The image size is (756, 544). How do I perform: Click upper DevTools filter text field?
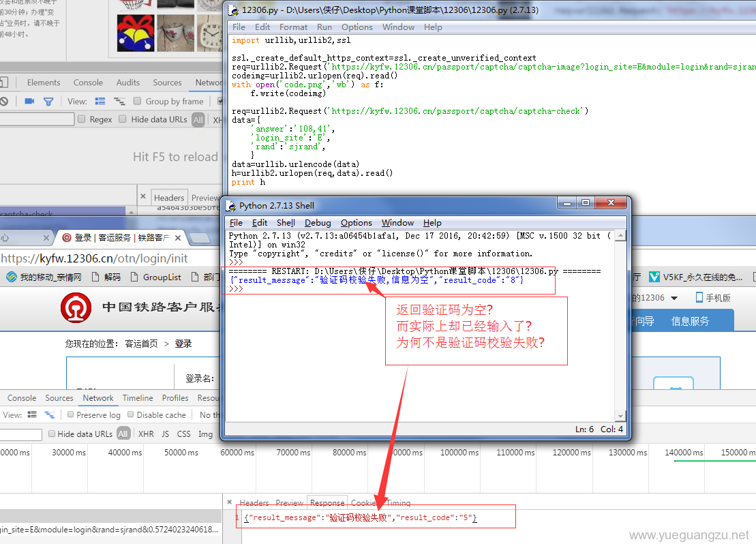[37, 119]
